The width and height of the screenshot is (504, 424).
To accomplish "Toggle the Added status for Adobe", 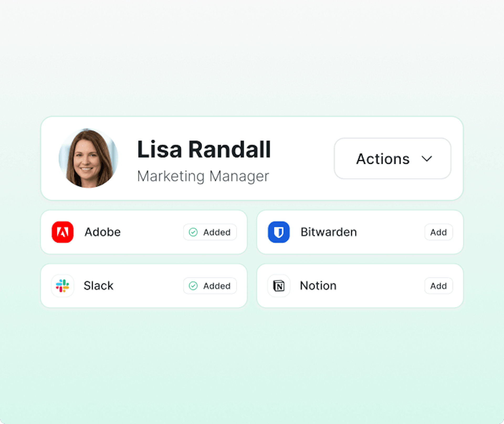I will [210, 232].
